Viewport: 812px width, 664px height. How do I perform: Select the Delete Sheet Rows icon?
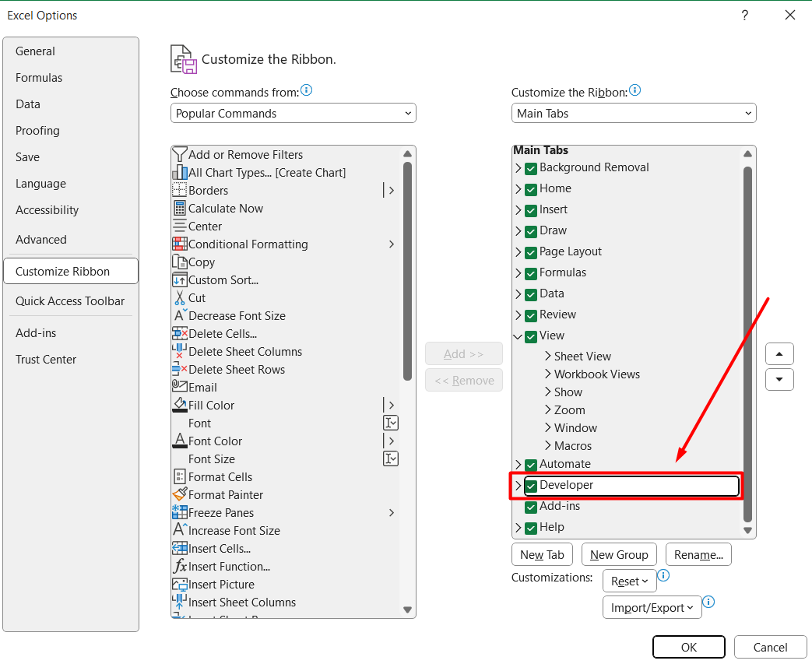tap(179, 369)
